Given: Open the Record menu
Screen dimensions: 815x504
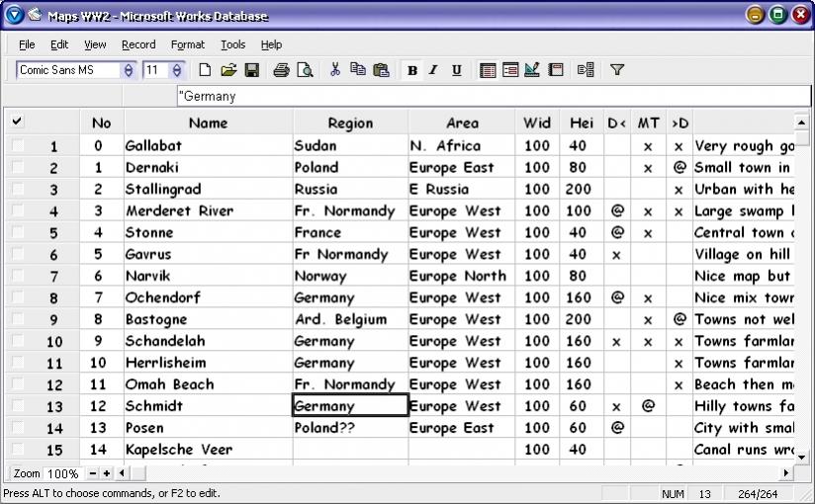Looking at the screenshot, I should [138, 44].
